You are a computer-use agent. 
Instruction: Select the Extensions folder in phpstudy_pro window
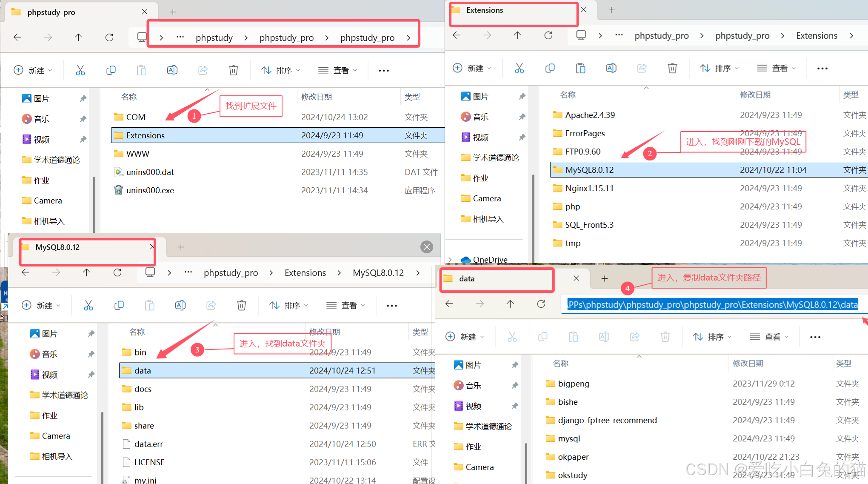tap(277, 135)
